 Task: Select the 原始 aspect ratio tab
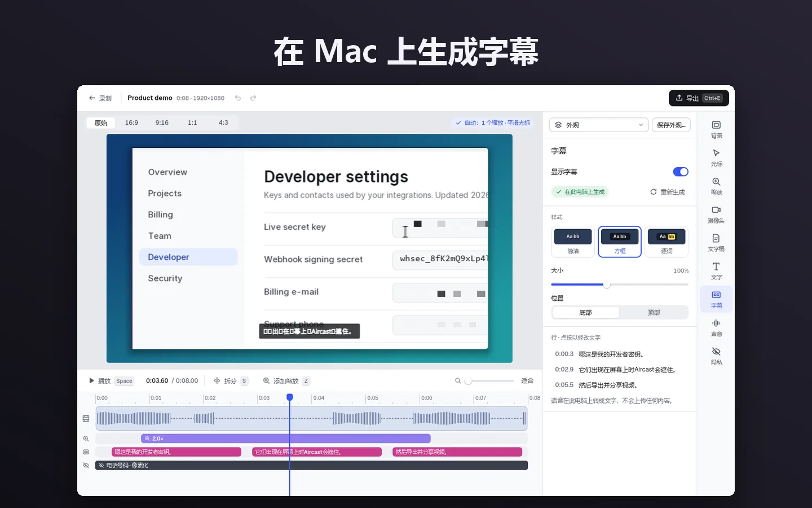[101, 123]
